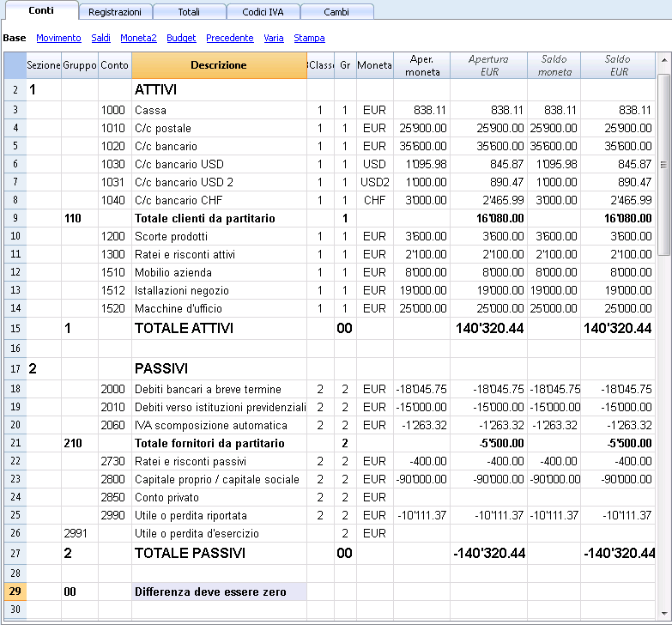The image size is (672, 625).
Task: Select the Descrizione column header
Action: [219, 65]
